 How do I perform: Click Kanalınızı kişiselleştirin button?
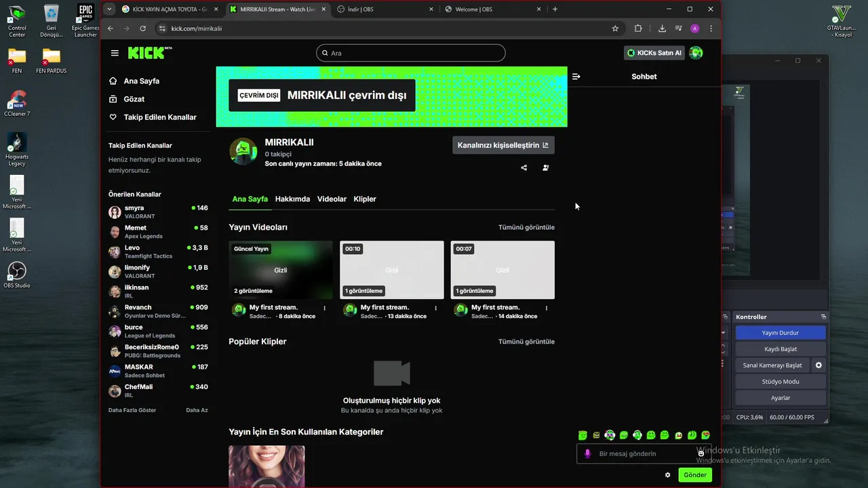coord(503,145)
